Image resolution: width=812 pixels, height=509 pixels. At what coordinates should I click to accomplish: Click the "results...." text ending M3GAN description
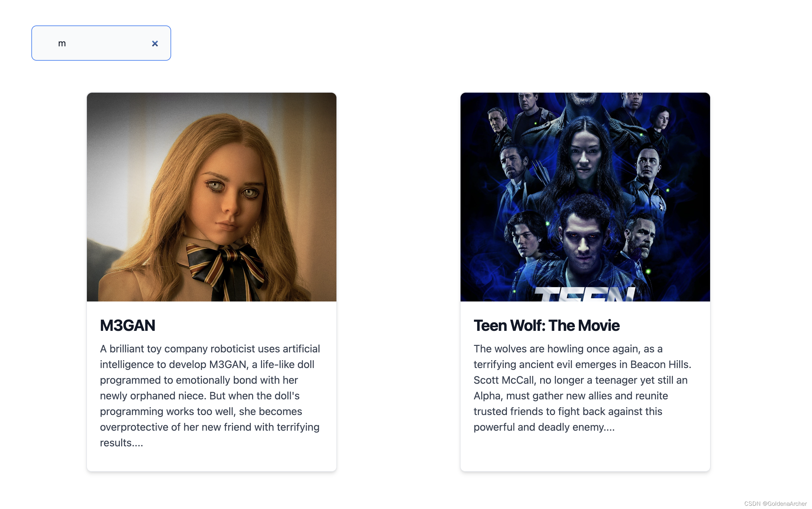tap(121, 443)
